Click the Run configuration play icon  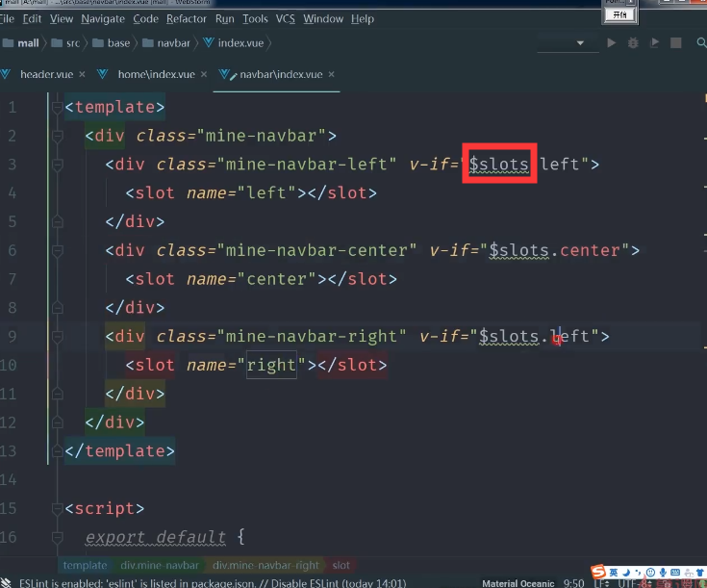click(612, 43)
